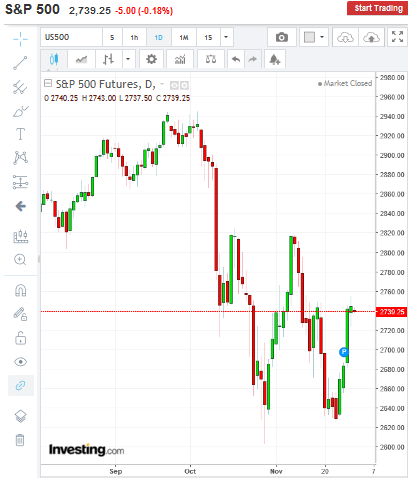Undo last chart action
This screenshot has height=478, width=408.
[x=236, y=59]
